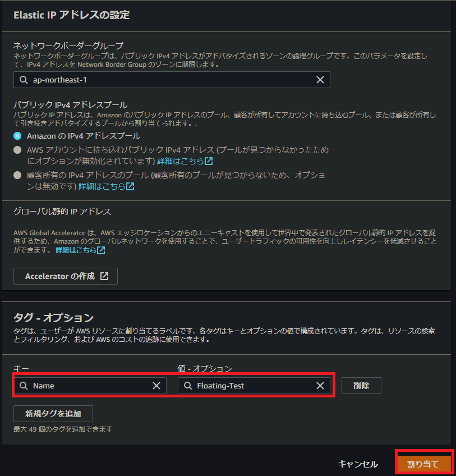Click external link icon beside Global Accelerator 詳細はこちら
The image size is (456, 476).
101,250
